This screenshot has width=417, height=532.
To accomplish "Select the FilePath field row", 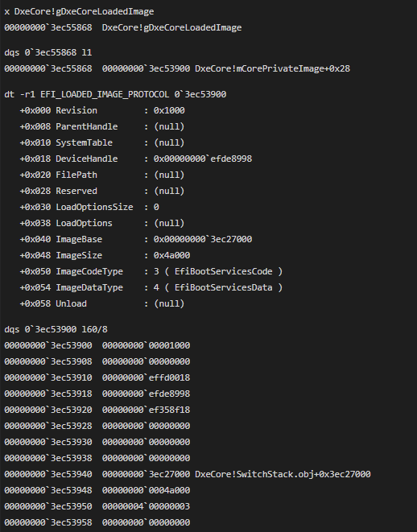I will [x=102, y=175].
